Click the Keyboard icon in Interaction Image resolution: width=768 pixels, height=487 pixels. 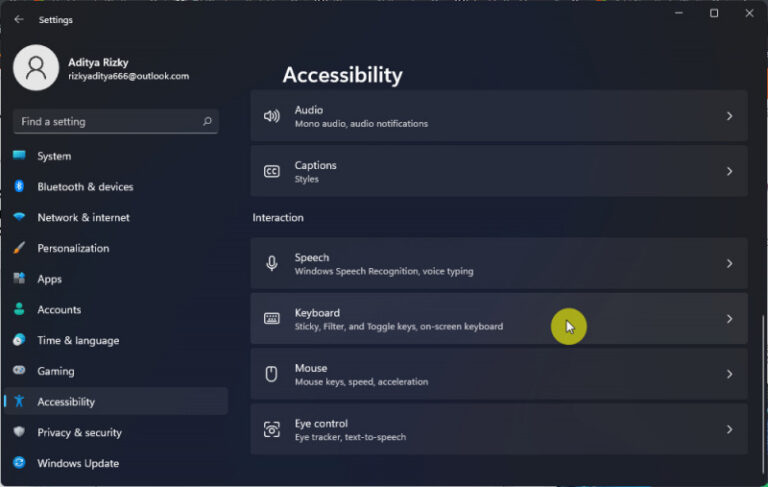[x=272, y=319]
